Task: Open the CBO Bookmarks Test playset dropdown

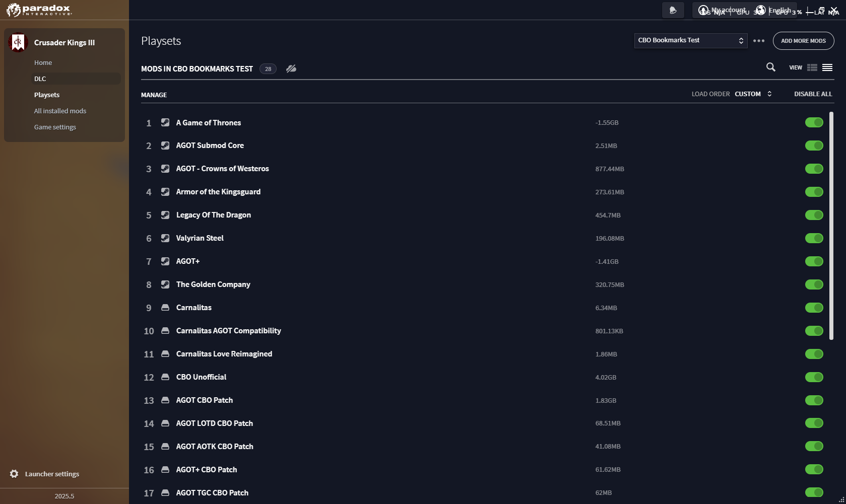Action: (x=691, y=40)
